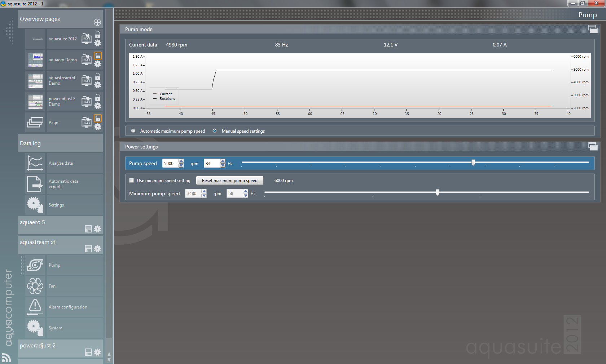Toggle the unlocked padlock for aquaero Demo

pos(98,56)
